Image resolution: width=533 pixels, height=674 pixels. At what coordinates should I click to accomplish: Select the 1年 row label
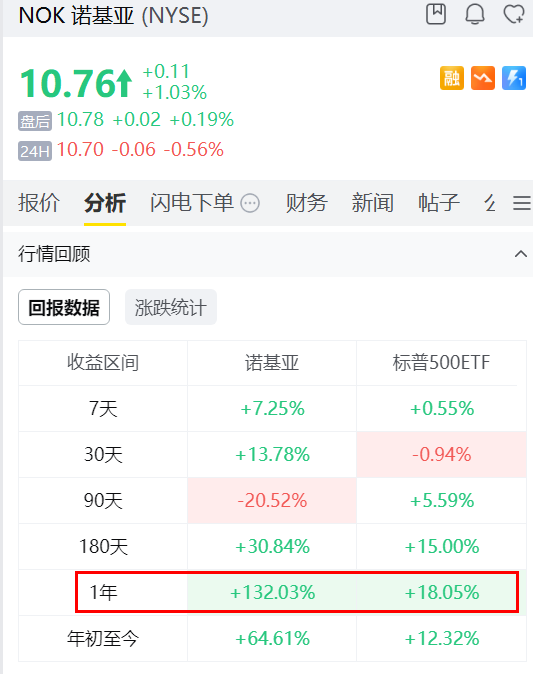103,592
